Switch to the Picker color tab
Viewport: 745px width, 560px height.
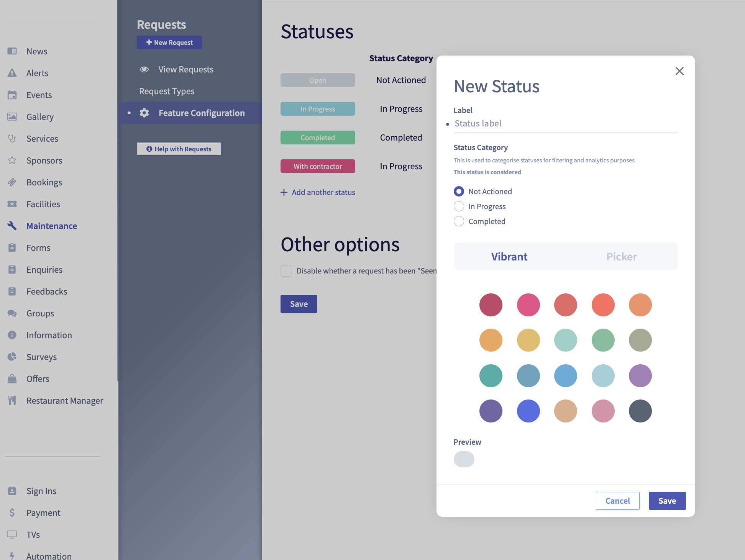[x=621, y=257]
